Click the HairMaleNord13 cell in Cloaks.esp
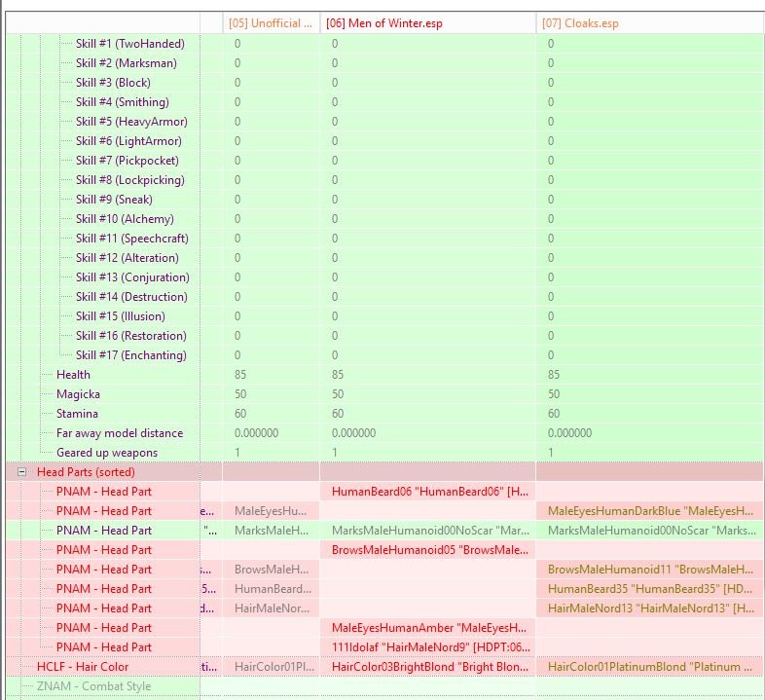 click(x=650, y=608)
